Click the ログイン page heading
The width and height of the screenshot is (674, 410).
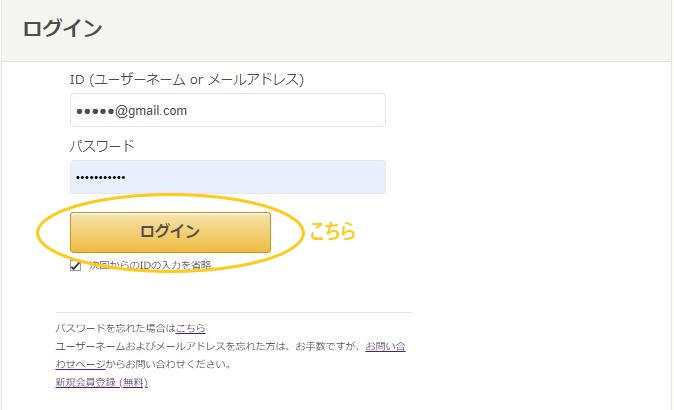click(62, 29)
